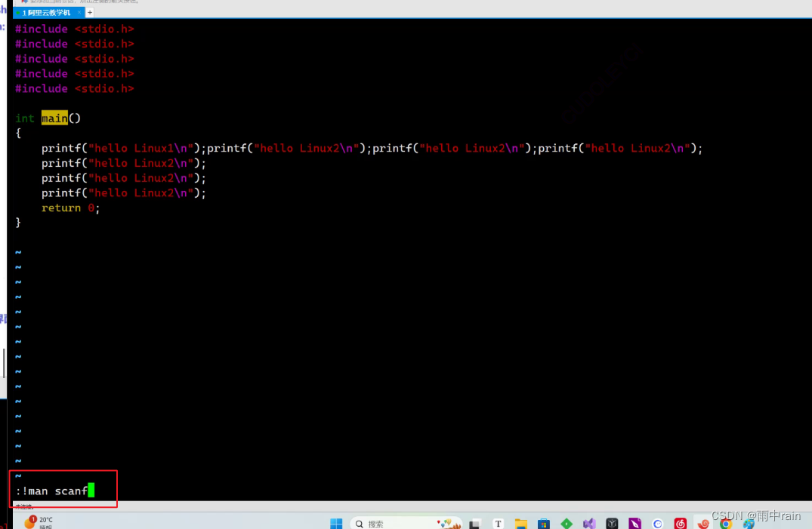Open the red swirl snail icon on taskbar

click(702, 523)
